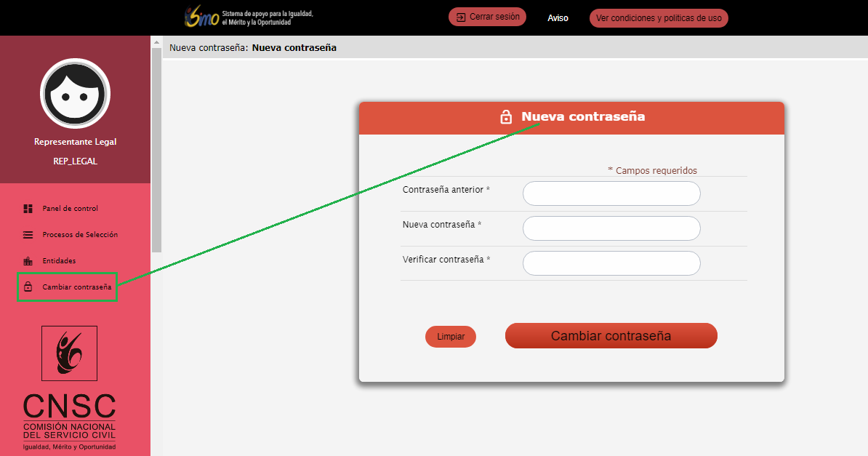Click the user avatar profile picture
This screenshot has height=456, width=868.
click(x=75, y=93)
